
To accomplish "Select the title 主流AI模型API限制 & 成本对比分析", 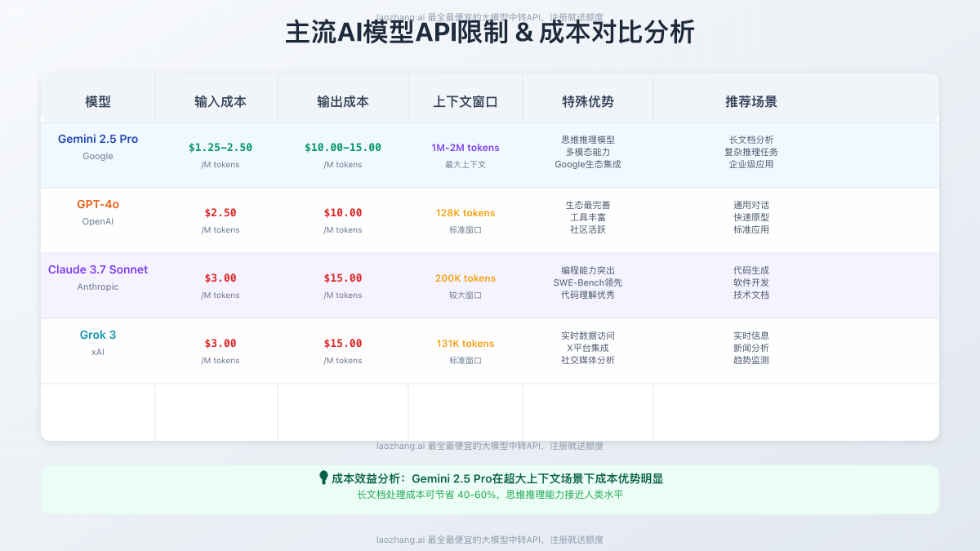I will 490,33.
